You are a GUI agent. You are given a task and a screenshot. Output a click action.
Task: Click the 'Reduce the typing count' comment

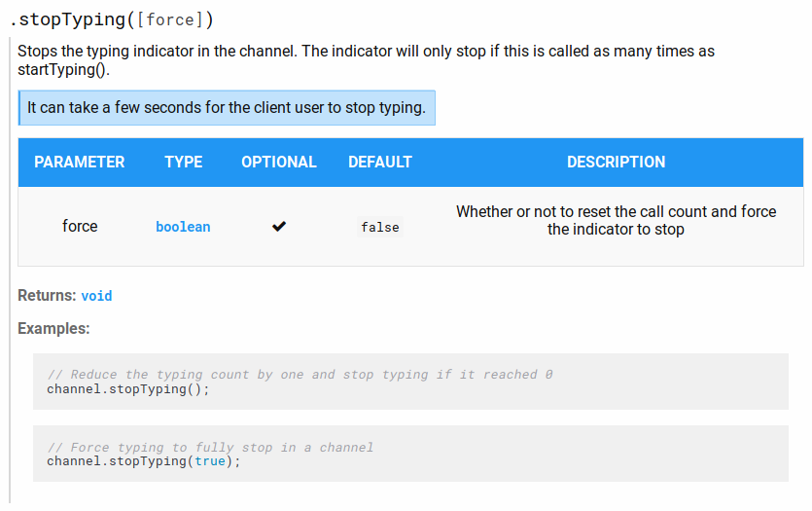(x=300, y=374)
